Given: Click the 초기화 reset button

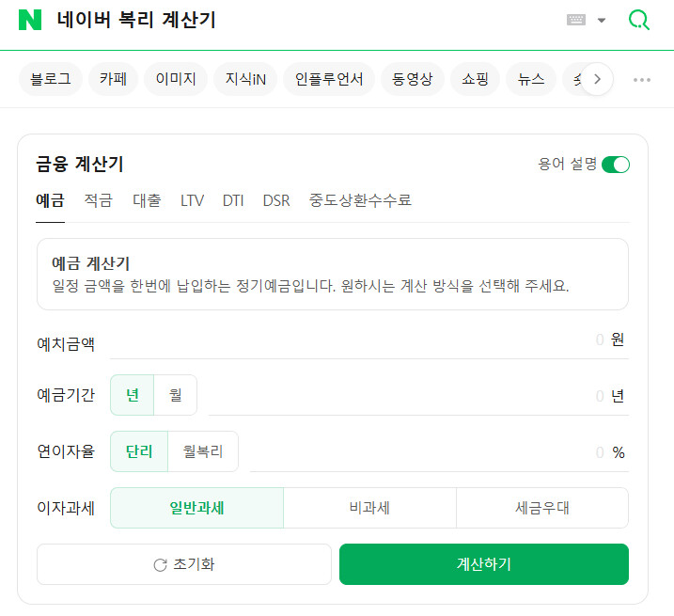Looking at the screenshot, I should (184, 564).
